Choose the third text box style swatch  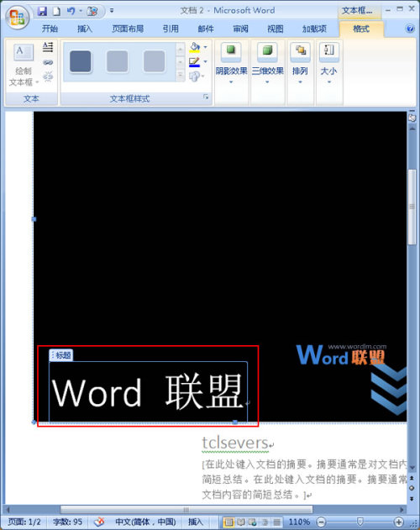point(154,61)
